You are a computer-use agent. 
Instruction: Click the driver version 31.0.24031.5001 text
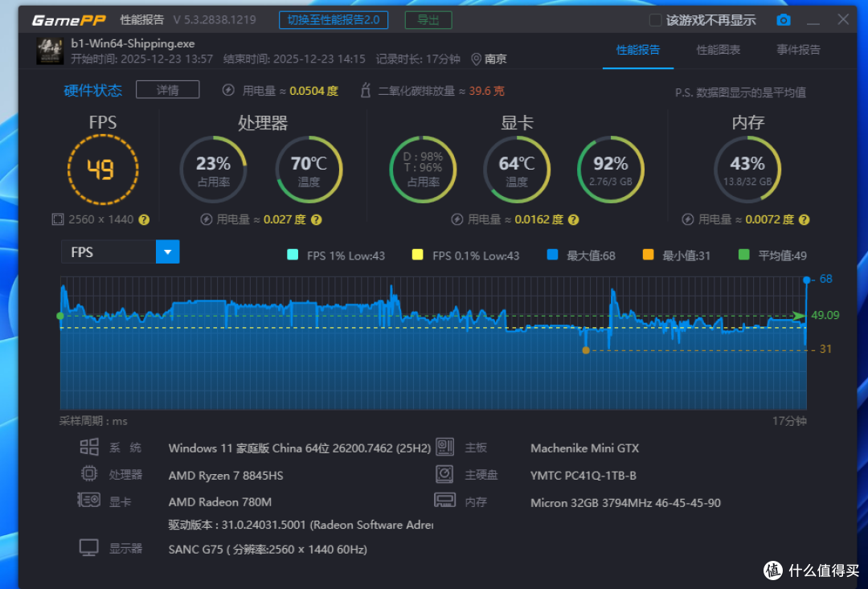[x=301, y=525]
